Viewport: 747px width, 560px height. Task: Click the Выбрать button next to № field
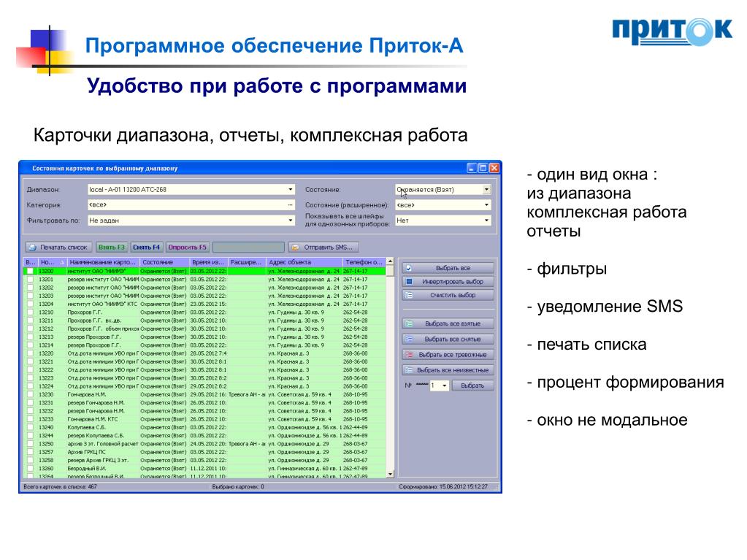tap(472, 386)
